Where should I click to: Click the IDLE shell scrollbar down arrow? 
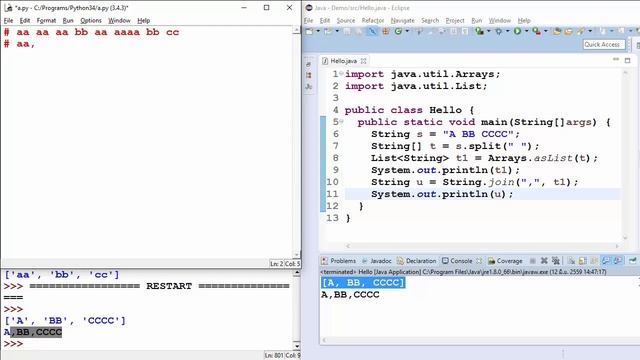click(x=297, y=346)
